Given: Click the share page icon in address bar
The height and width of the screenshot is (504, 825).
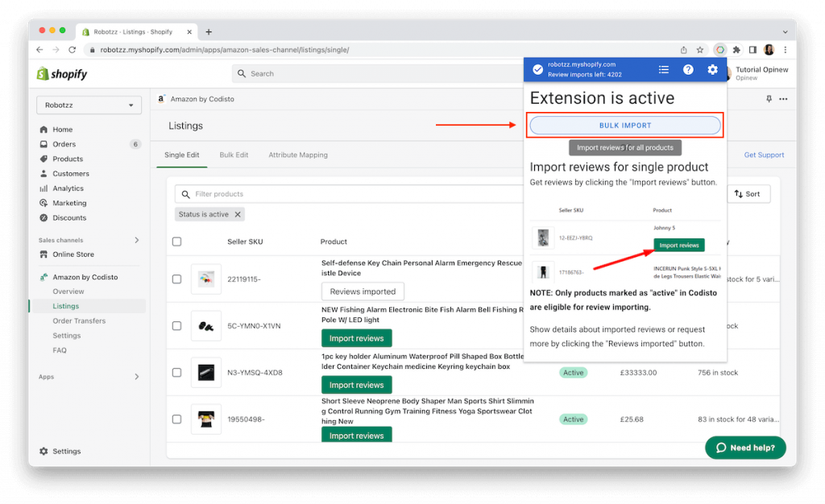Looking at the screenshot, I should [x=683, y=50].
